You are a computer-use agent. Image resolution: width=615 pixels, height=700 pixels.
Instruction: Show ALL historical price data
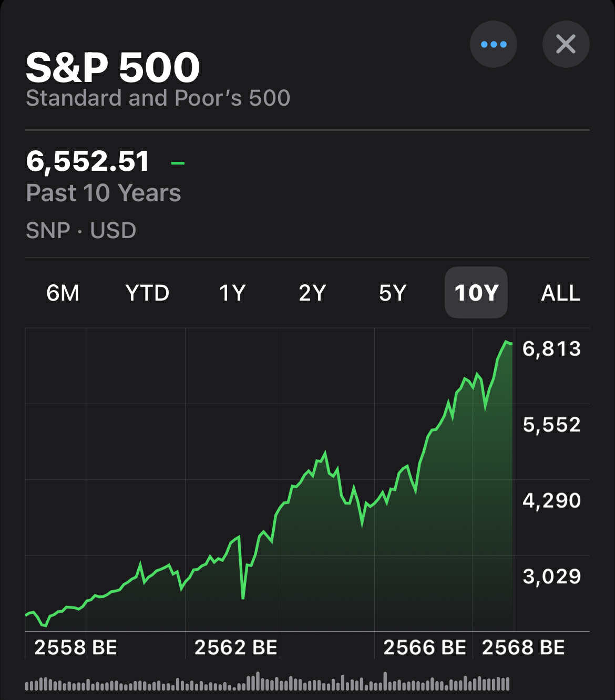[x=560, y=293]
